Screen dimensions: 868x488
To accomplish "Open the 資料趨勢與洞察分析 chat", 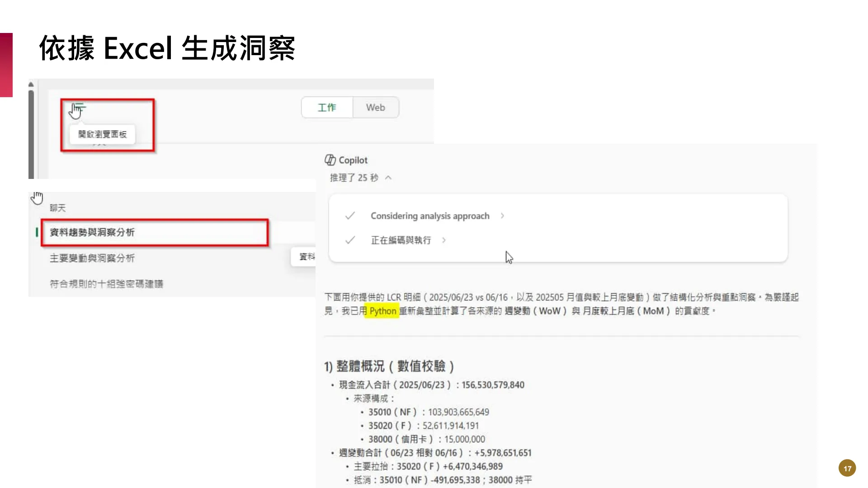I will point(155,232).
